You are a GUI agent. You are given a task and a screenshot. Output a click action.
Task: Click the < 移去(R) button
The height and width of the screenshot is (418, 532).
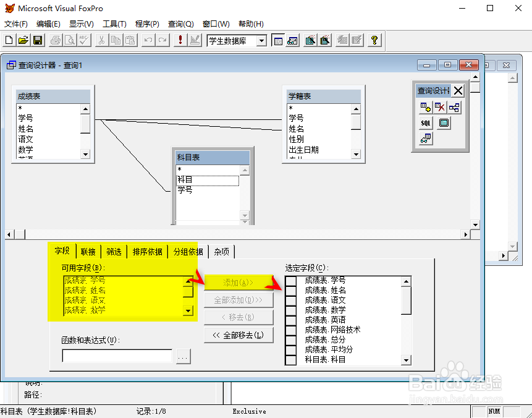pyautogui.click(x=239, y=317)
